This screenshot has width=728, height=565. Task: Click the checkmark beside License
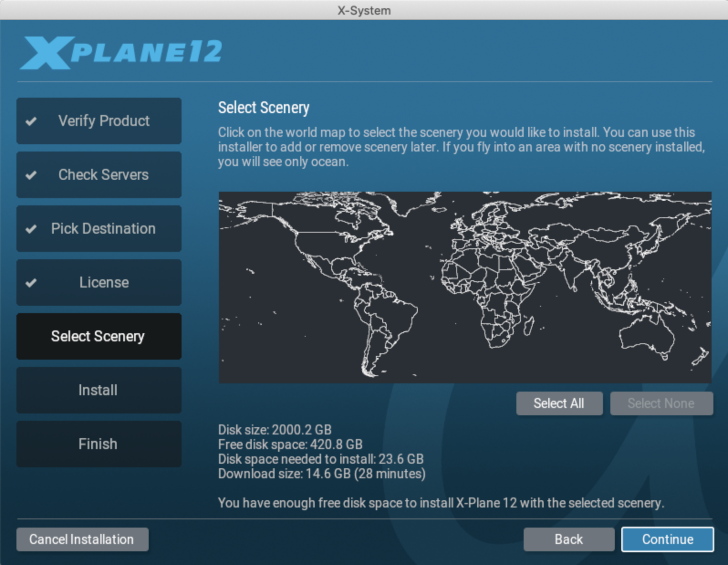click(31, 283)
